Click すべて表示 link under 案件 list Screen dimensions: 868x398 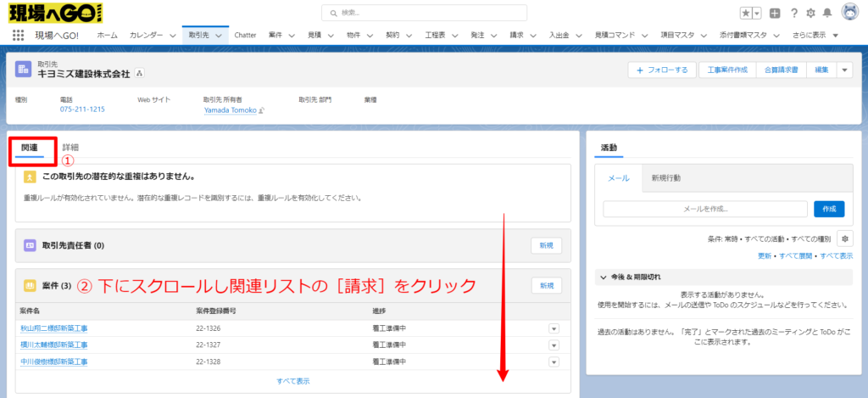point(292,381)
